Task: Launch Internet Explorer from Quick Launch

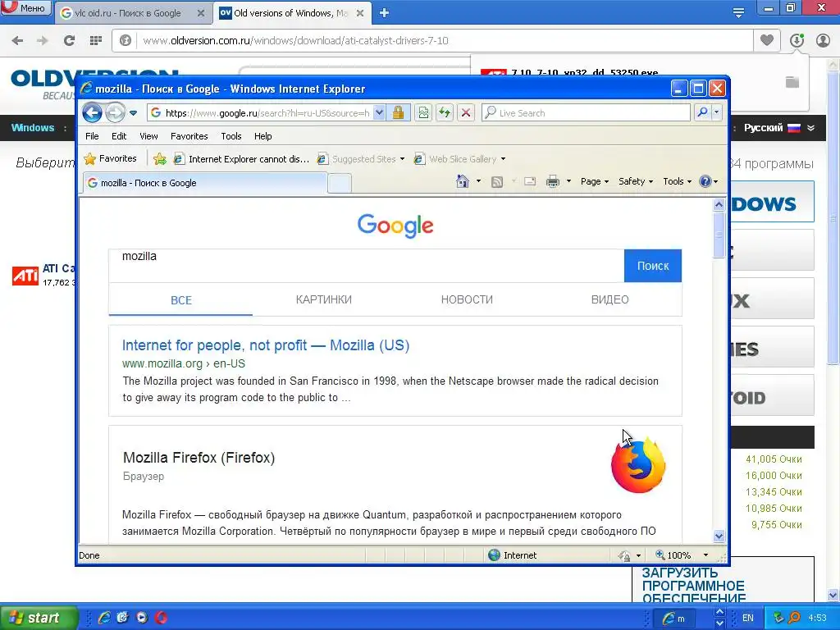Action: point(104,618)
